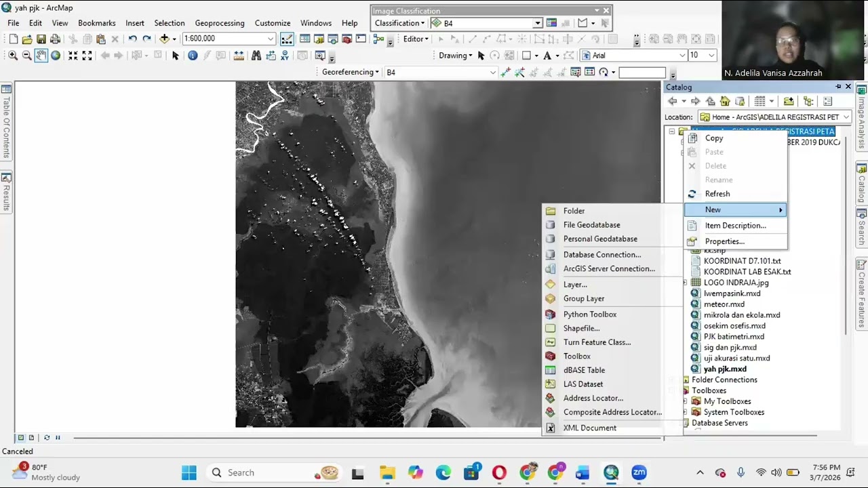
Task: Connect to folder in Catalog toolbar
Action: pos(789,102)
